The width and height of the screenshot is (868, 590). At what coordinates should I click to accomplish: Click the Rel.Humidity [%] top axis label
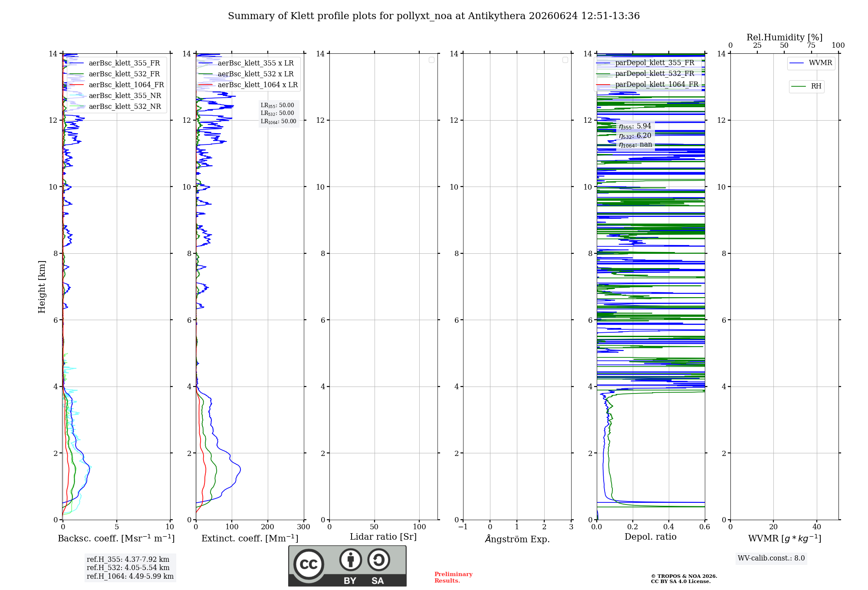785,37
